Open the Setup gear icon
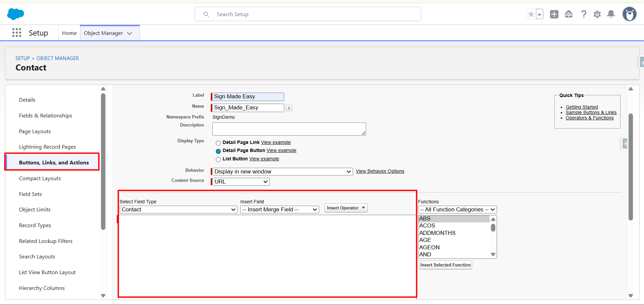This screenshot has height=305, width=644. (597, 14)
